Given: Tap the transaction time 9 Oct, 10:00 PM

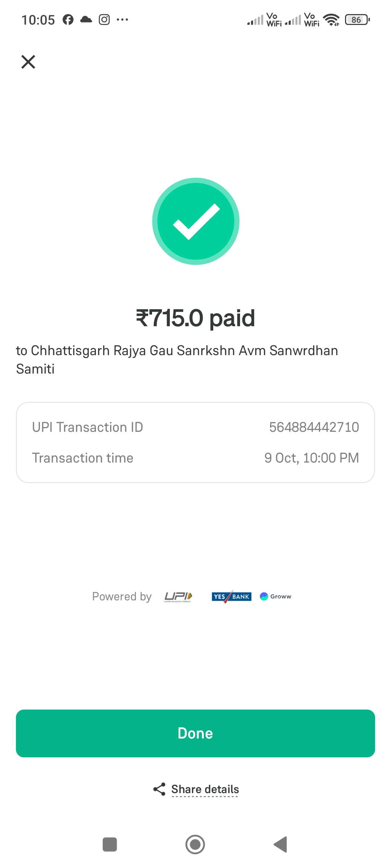Looking at the screenshot, I should (311, 458).
